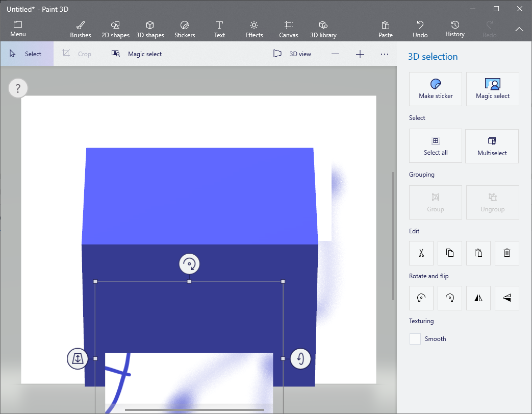Open the Stickers tab
532x414 pixels.
(x=185, y=29)
